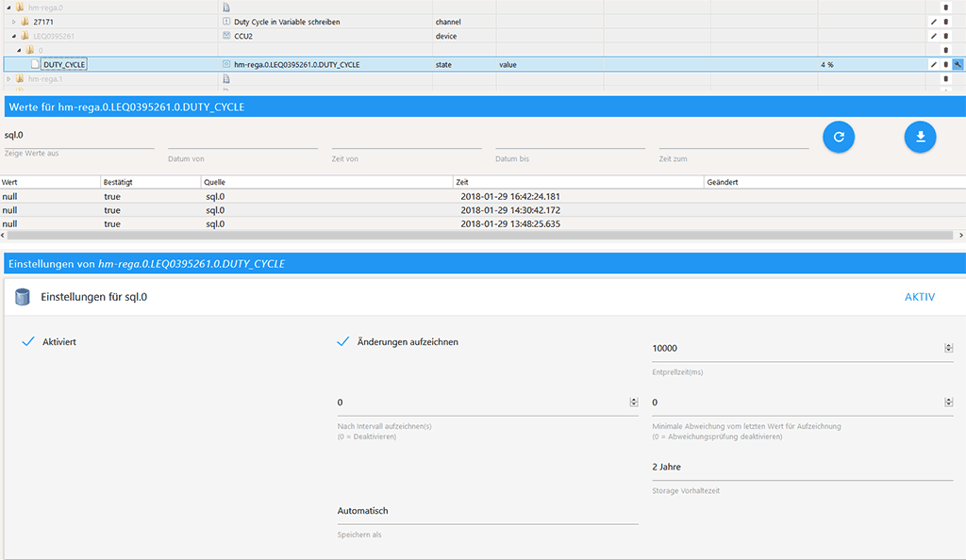Collapse the LEQ0395261 device node
Image resolution: width=966 pixels, height=560 pixels.
14,36
